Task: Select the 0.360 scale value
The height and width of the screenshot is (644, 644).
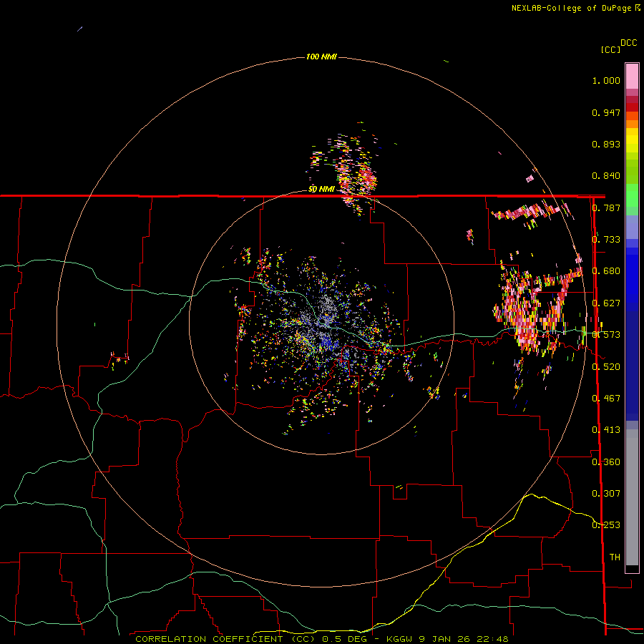Action: (x=606, y=462)
